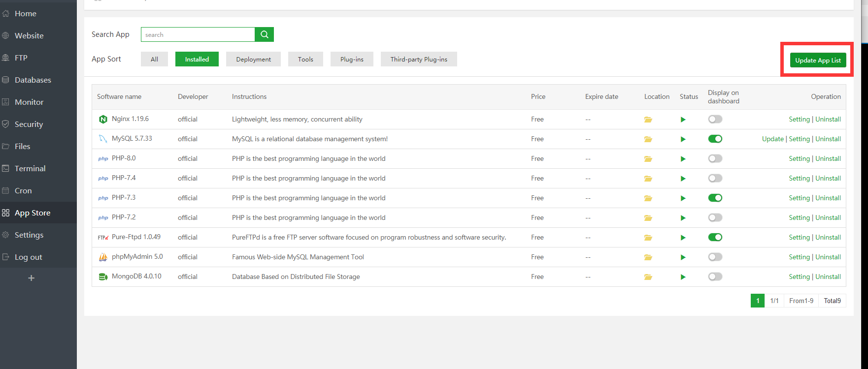Toggle MongoDB dashboard display switch
This screenshot has width=868, height=369.
click(x=715, y=277)
